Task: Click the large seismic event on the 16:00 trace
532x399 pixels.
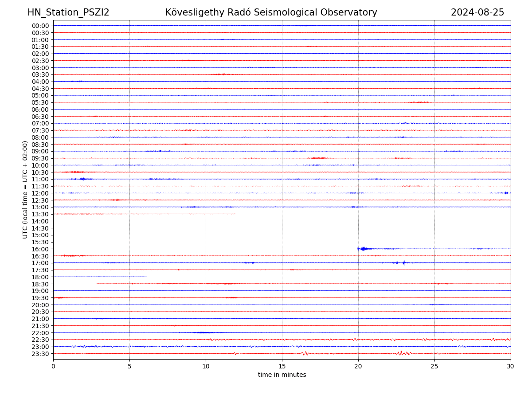Action: click(x=364, y=249)
